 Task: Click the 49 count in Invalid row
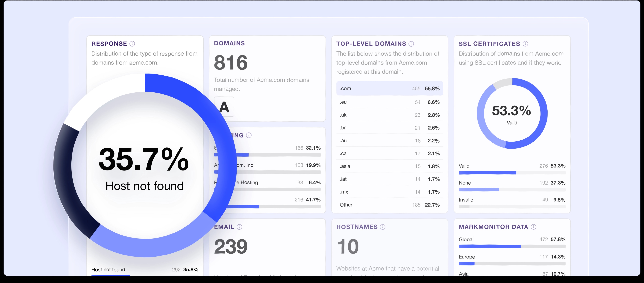click(x=545, y=200)
